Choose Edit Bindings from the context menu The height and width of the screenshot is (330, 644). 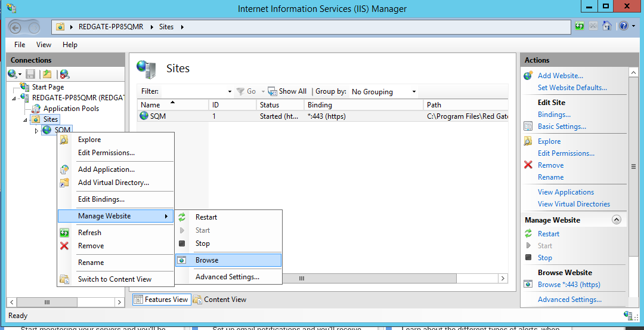101,199
